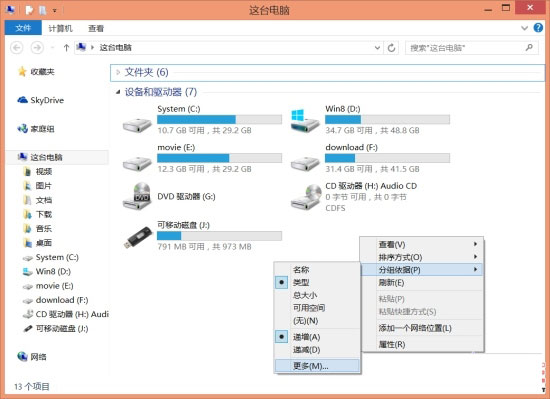Click the window system icon in title bar
The width and height of the screenshot is (550, 399).
10,10
